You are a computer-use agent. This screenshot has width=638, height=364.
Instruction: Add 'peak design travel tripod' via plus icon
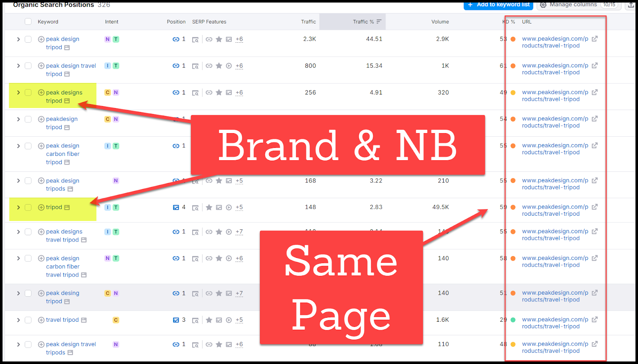[41, 66]
